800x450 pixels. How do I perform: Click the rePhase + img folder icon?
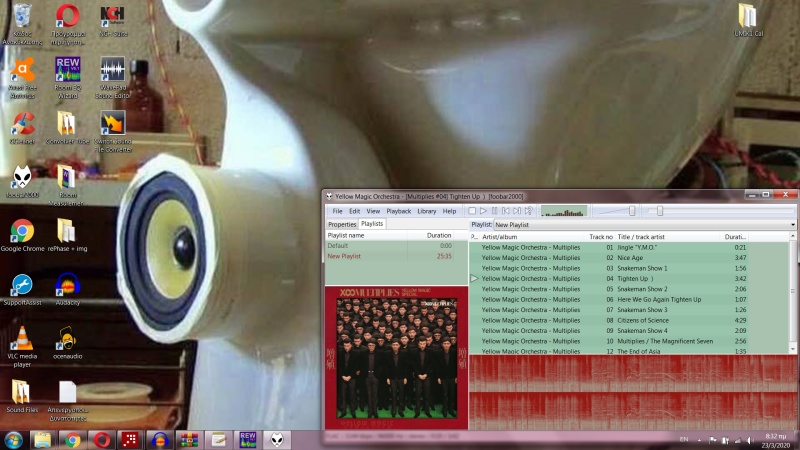(x=67, y=235)
